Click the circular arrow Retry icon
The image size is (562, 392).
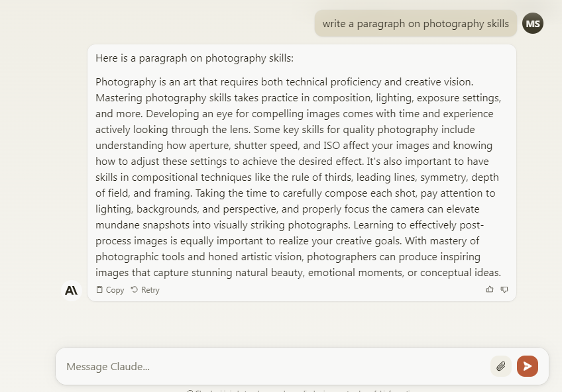[135, 290]
